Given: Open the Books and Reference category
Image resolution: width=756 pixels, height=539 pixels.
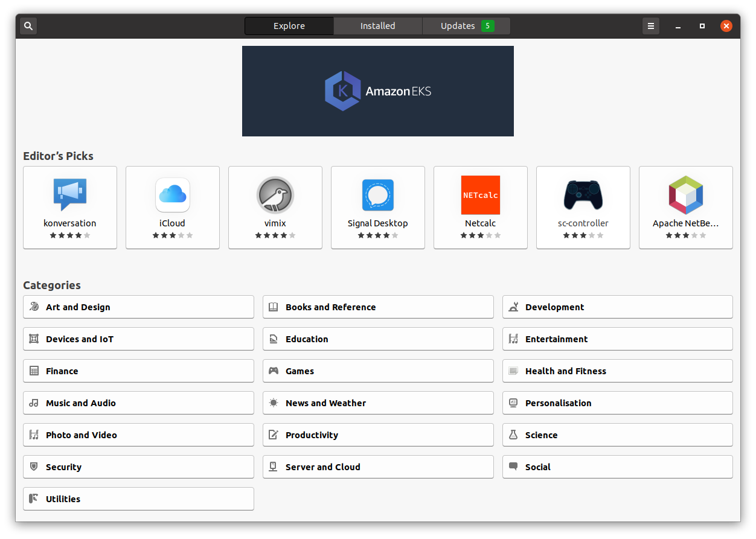Looking at the screenshot, I should pos(378,307).
